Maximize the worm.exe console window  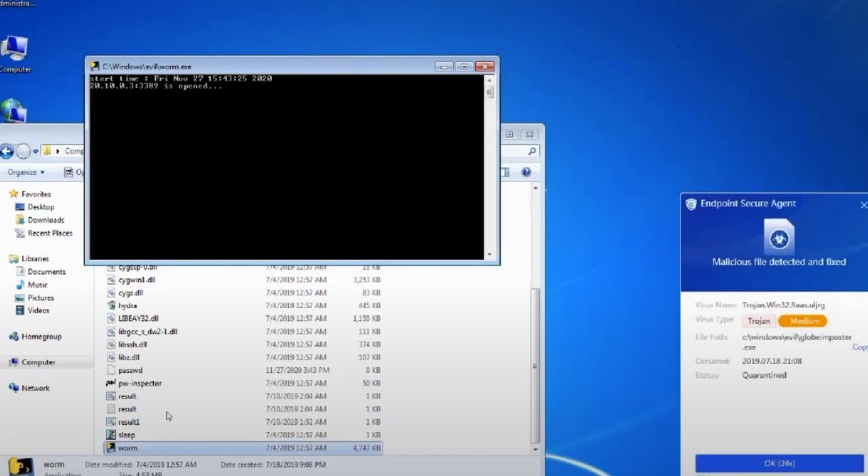tap(464, 66)
